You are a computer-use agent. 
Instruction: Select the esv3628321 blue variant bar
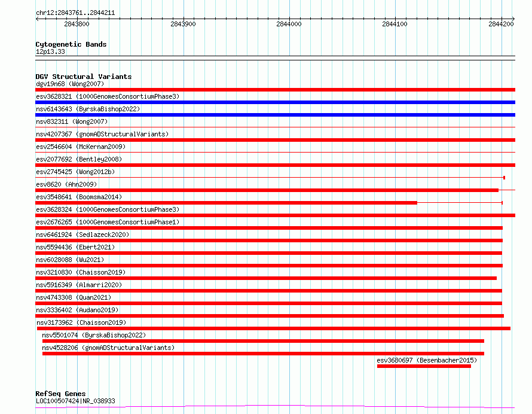[x=275, y=102]
